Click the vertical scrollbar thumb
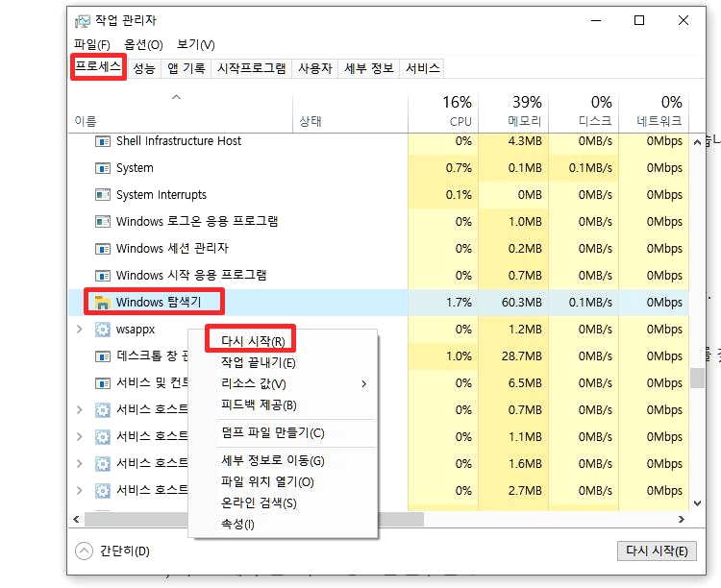 [x=697, y=378]
